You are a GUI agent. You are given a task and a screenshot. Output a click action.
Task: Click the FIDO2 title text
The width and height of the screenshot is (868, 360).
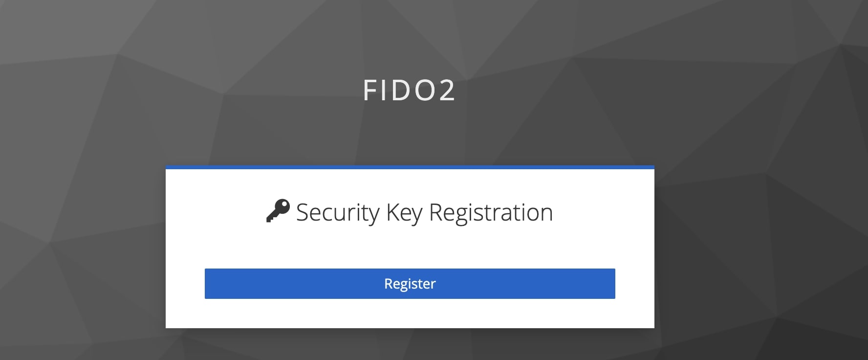410,90
